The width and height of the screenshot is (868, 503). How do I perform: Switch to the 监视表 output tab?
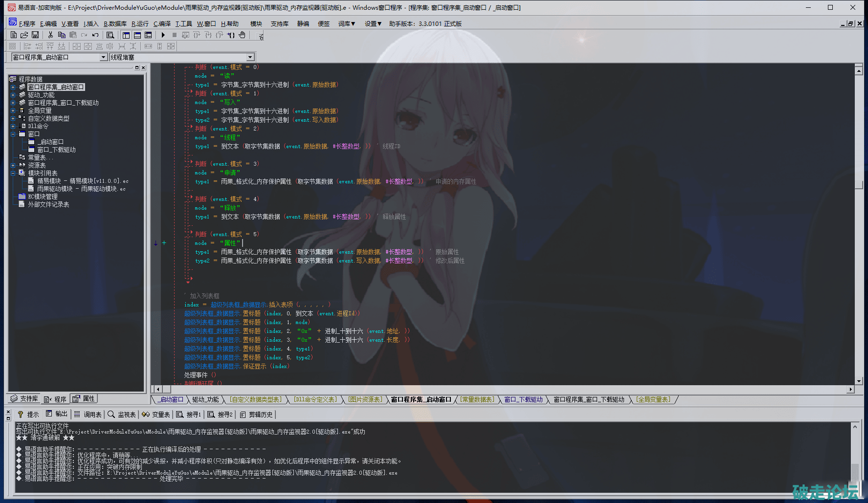(x=122, y=415)
